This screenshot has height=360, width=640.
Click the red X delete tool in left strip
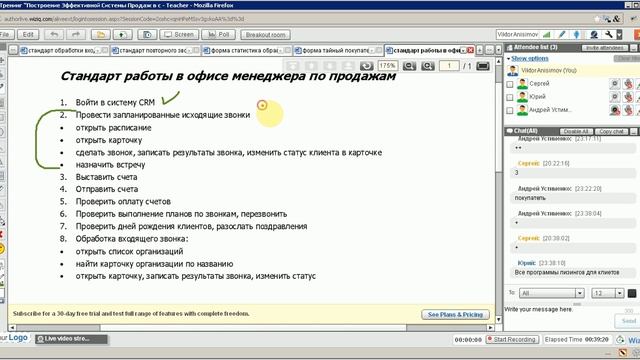2,234
